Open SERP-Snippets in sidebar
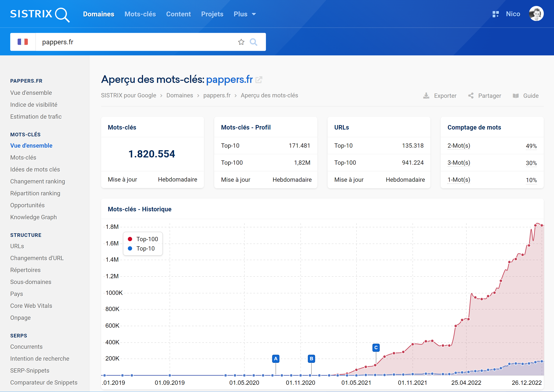554x392 pixels. tap(30, 371)
